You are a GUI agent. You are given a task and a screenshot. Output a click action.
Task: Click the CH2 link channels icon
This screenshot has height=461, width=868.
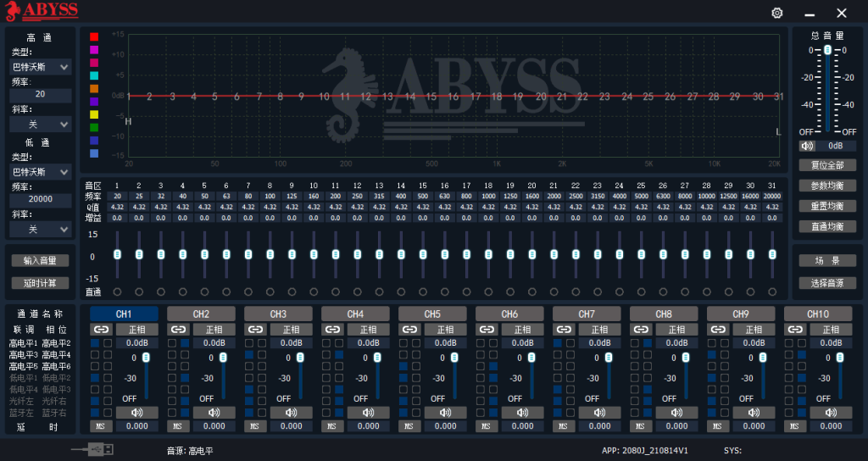(x=178, y=330)
